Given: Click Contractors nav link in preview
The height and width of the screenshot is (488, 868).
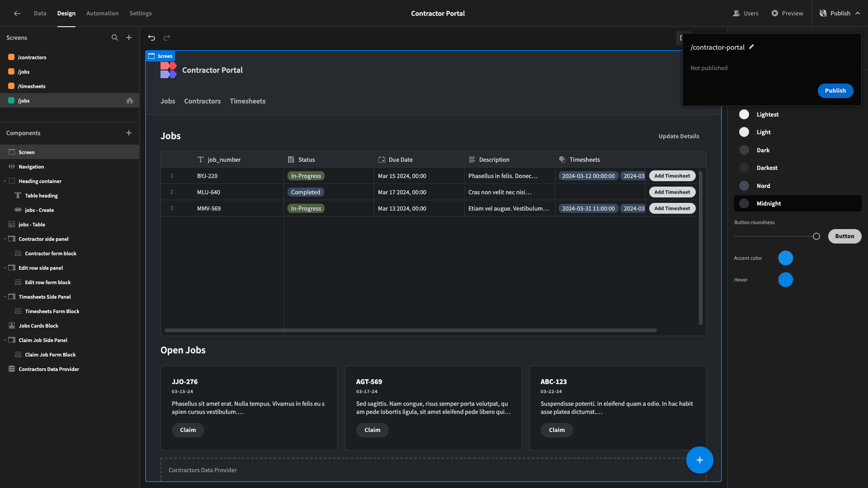Looking at the screenshot, I should point(203,101).
